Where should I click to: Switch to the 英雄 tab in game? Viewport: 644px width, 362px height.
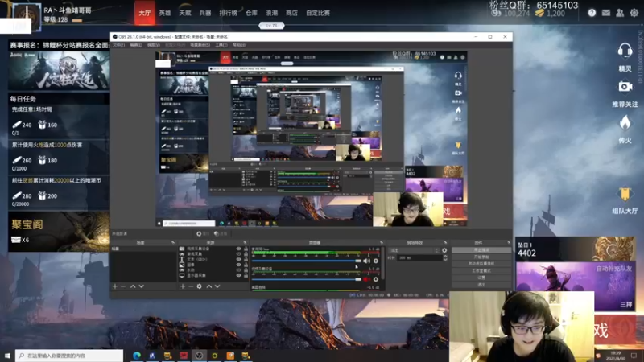(165, 13)
